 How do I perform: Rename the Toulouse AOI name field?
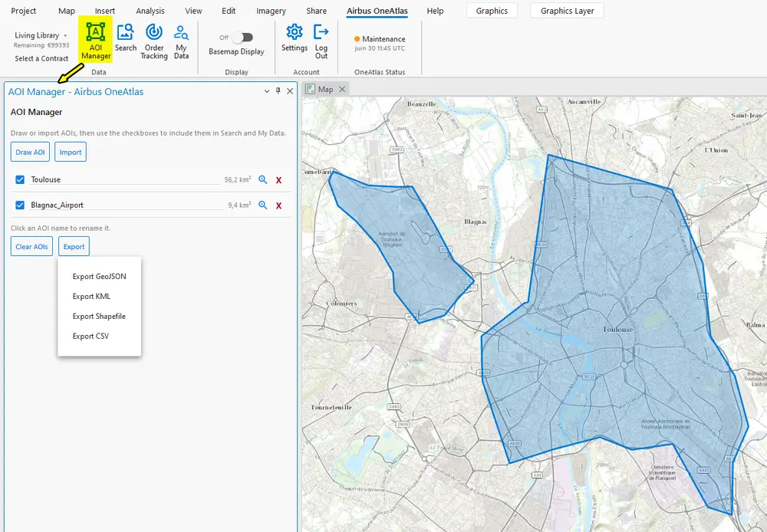(125, 179)
